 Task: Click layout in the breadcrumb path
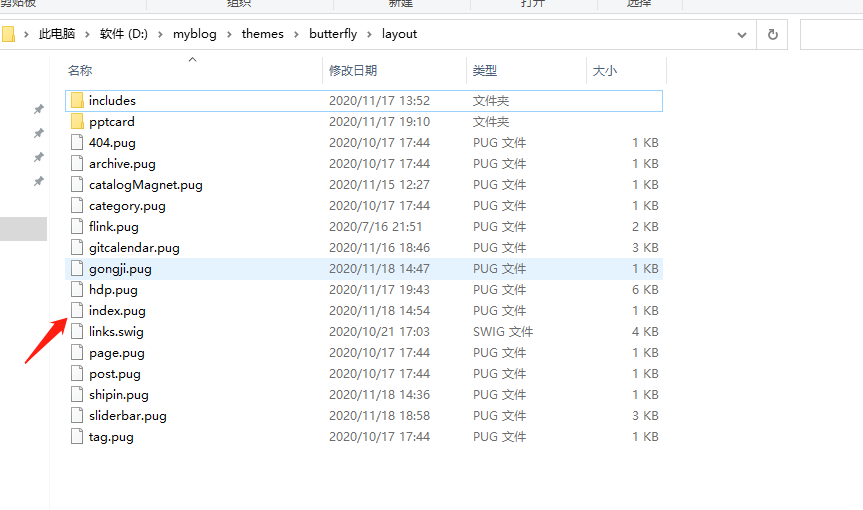(x=399, y=34)
